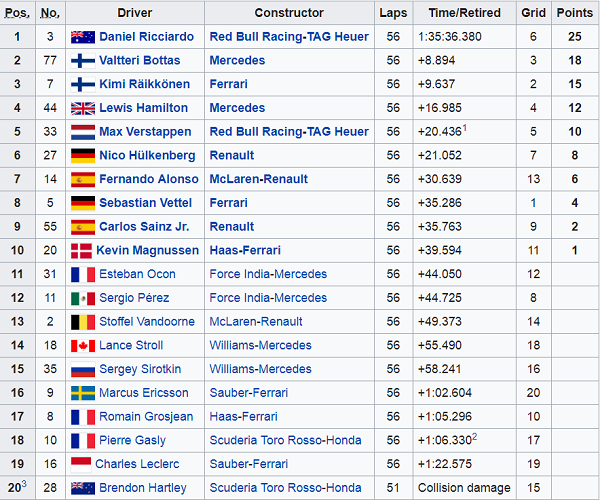Open footnote 1 next to +20.436

click(465, 127)
